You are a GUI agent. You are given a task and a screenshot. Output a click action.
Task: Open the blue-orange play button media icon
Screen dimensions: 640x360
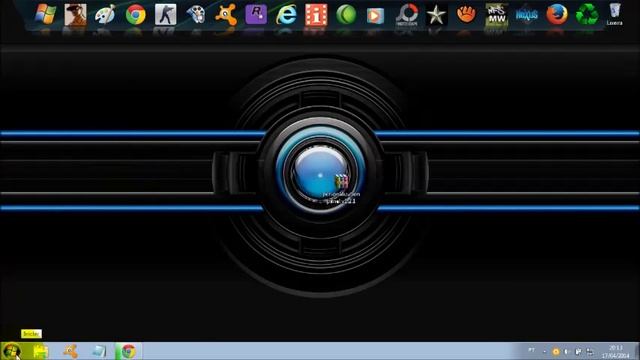pos(376,16)
